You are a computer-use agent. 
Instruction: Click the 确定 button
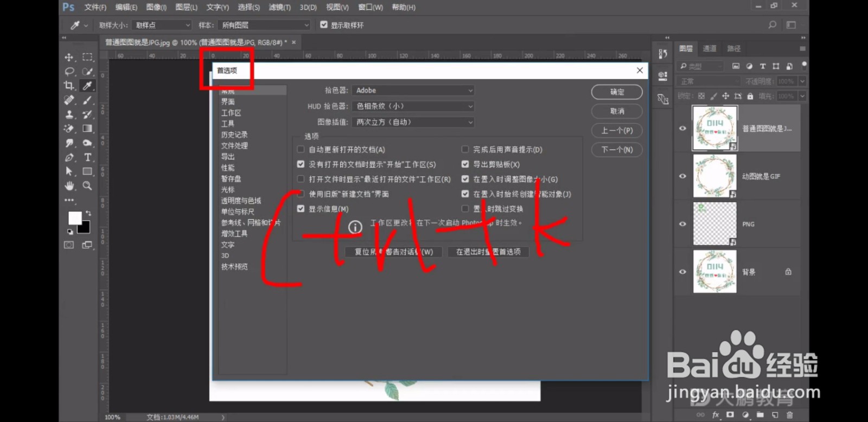(x=617, y=92)
